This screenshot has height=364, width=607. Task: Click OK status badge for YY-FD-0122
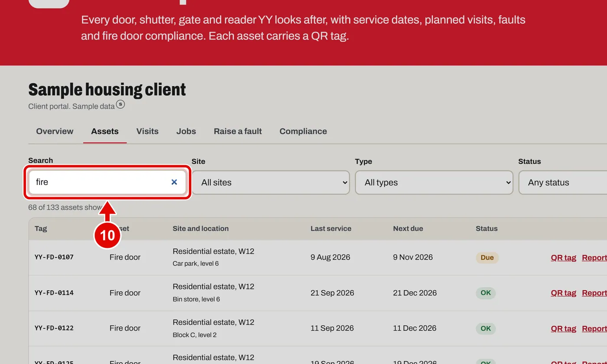(x=486, y=328)
